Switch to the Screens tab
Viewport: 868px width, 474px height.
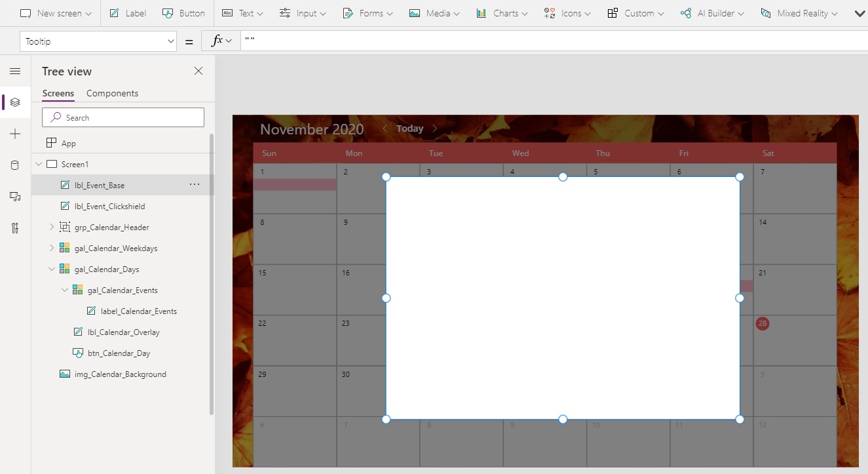(x=58, y=92)
